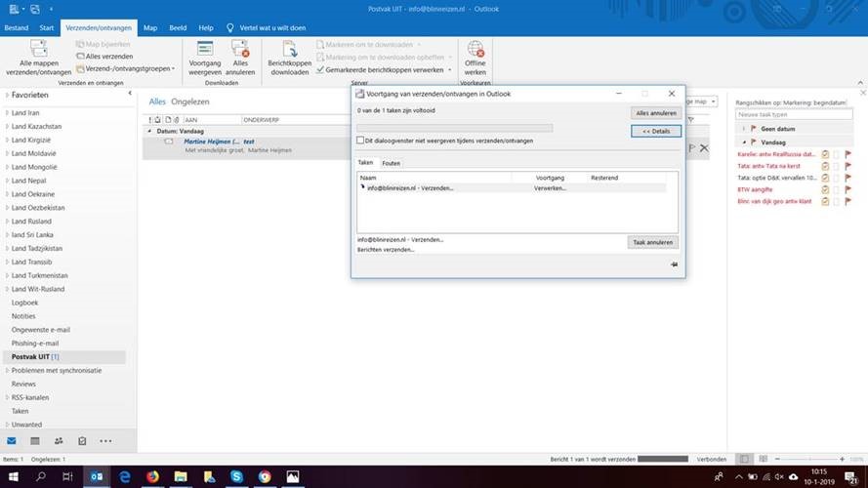Switch to Taken tab in dialog
Viewport: 868px width, 488px height.
click(x=365, y=163)
